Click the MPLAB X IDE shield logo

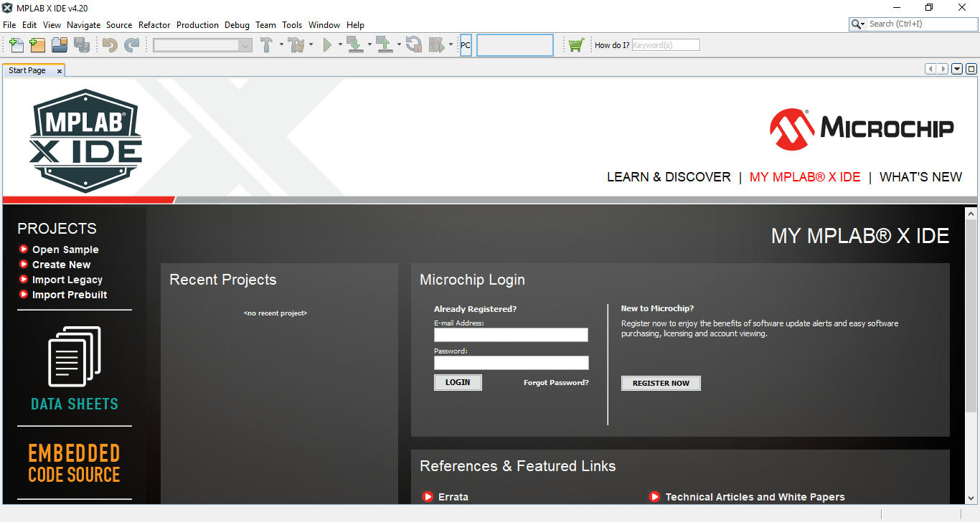click(x=85, y=141)
